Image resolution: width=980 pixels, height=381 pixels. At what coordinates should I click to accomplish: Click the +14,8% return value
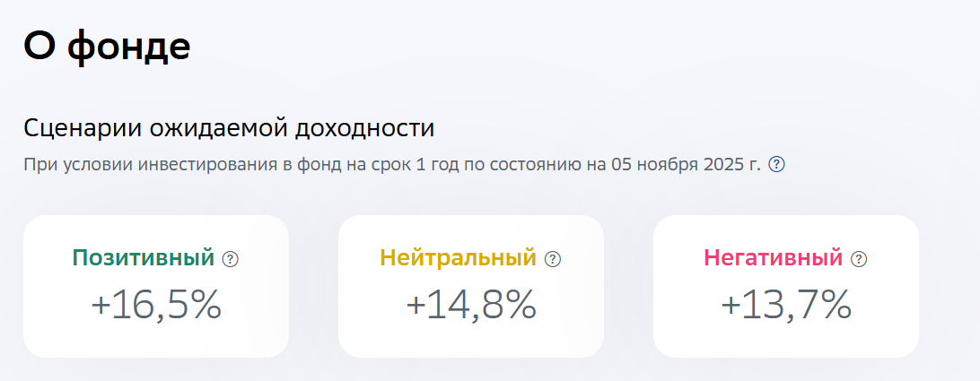pyautogui.click(x=471, y=307)
